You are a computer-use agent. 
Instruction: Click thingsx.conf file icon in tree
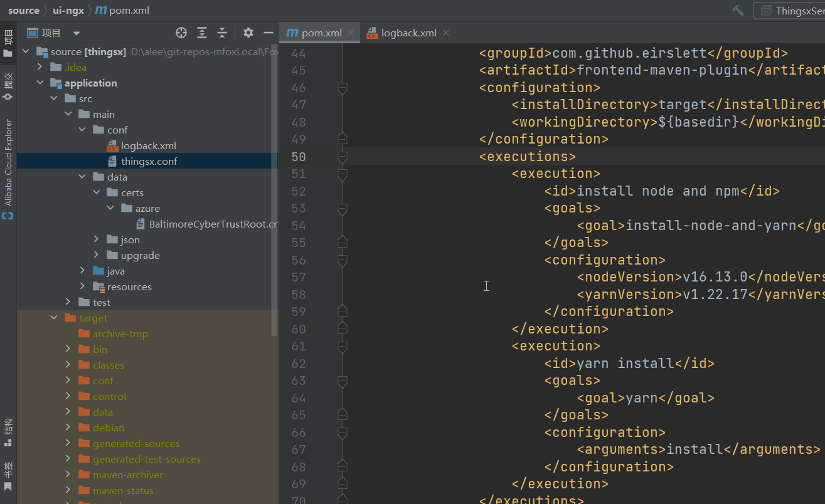click(112, 161)
